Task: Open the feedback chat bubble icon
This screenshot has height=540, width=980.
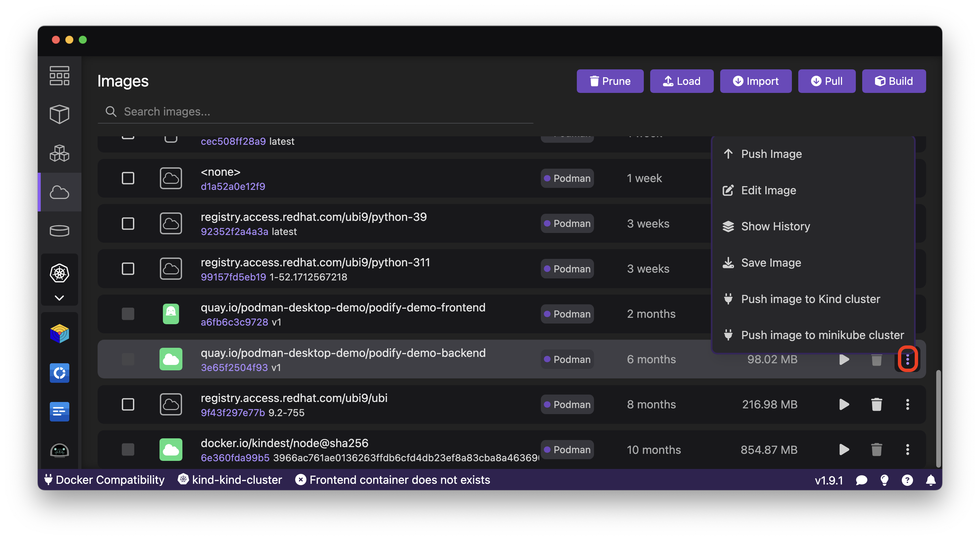Action: pos(861,480)
